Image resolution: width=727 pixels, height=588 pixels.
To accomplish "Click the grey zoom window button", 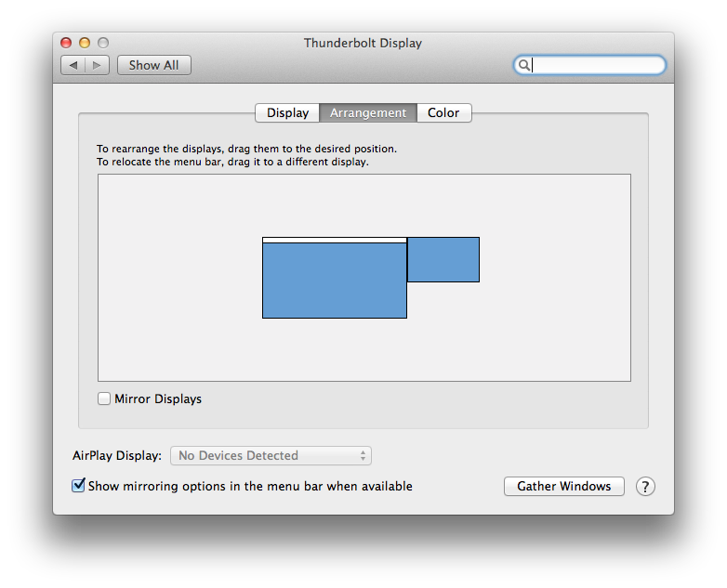I will 103,43.
